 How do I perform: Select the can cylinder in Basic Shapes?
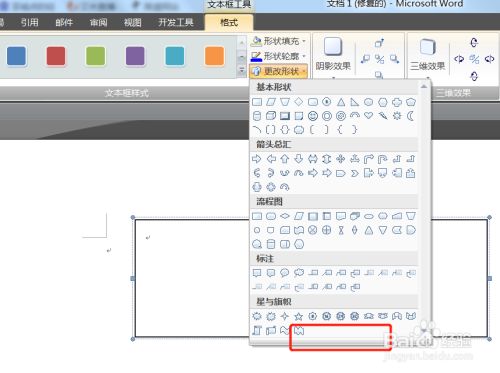click(257, 116)
